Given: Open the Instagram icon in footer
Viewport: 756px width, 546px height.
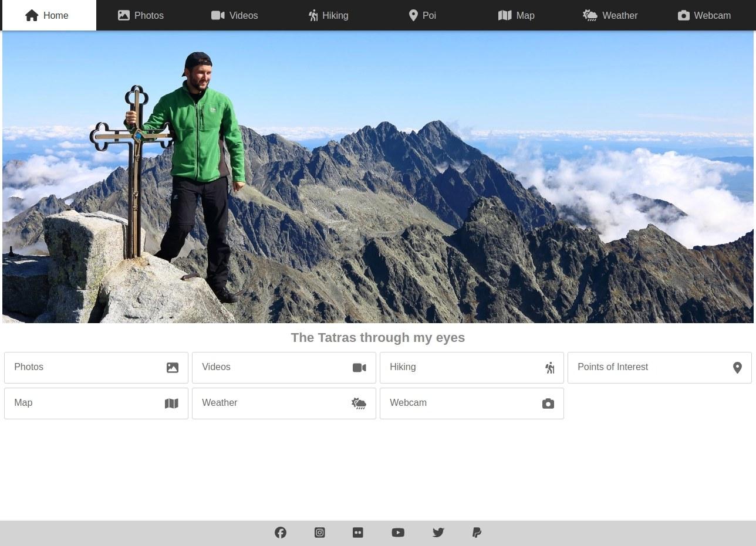Looking at the screenshot, I should click(x=320, y=533).
